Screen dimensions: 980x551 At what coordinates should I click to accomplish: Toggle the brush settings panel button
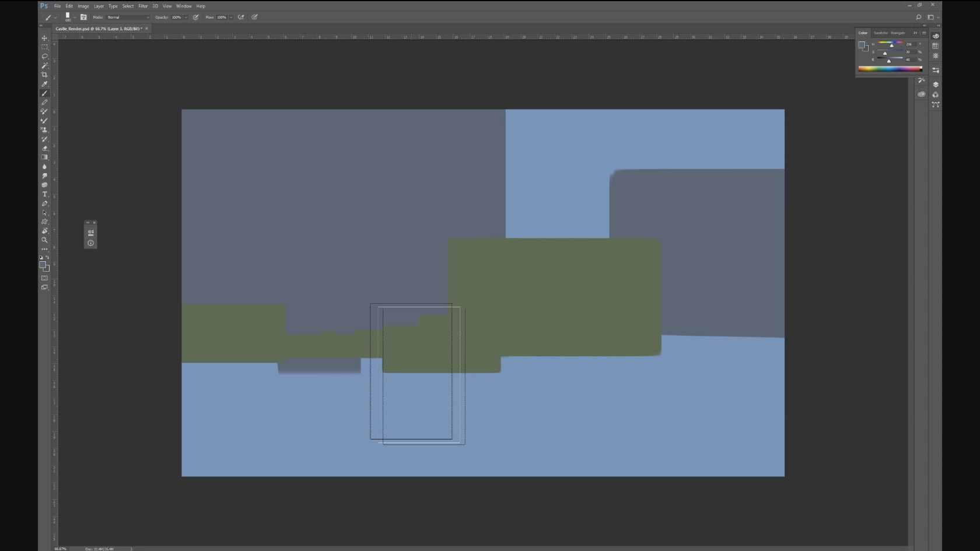pos(83,17)
